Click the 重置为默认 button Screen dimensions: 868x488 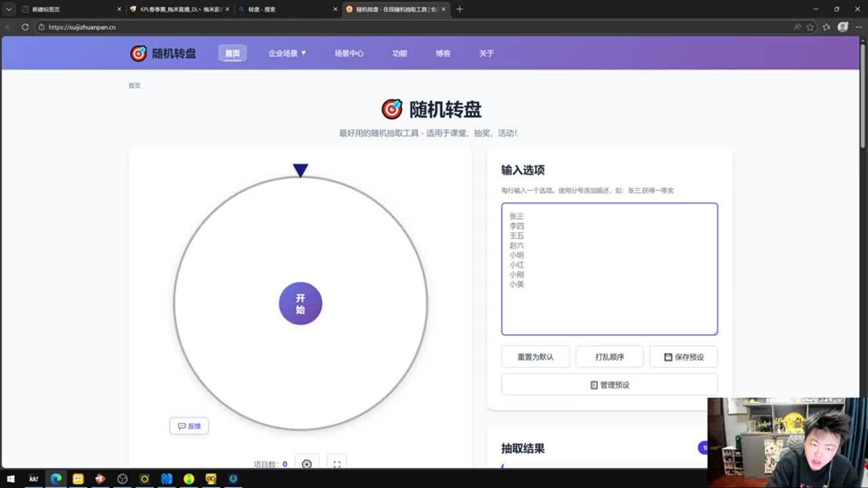click(535, 357)
